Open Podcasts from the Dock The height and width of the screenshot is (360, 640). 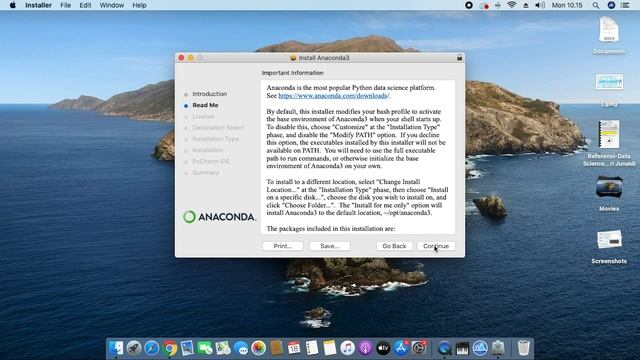(x=365, y=348)
